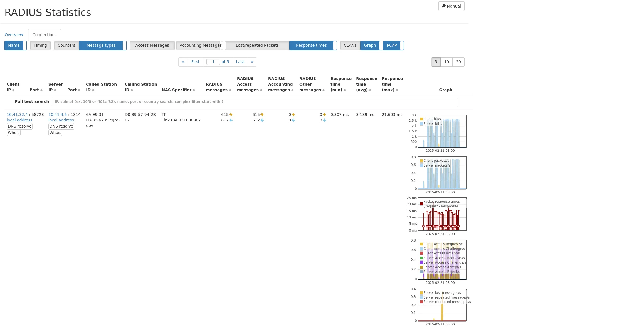Go to next page with » arrow
The width and height of the screenshot is (644, 328).
[252, 62]
